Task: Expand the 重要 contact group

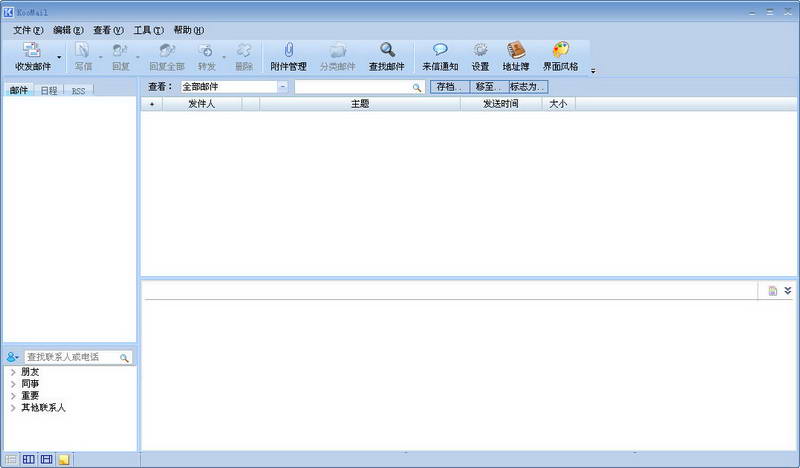Action: [13, 396]
